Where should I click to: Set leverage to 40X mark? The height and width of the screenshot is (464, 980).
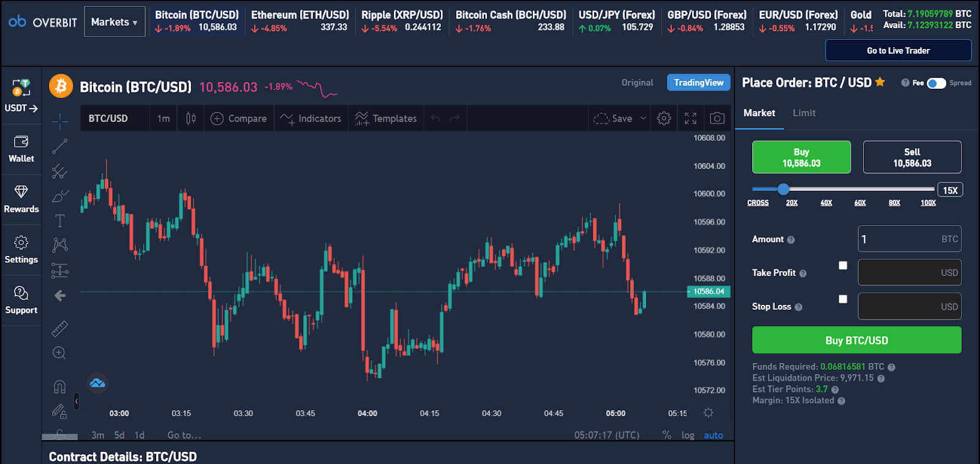[x=826, y=203]
